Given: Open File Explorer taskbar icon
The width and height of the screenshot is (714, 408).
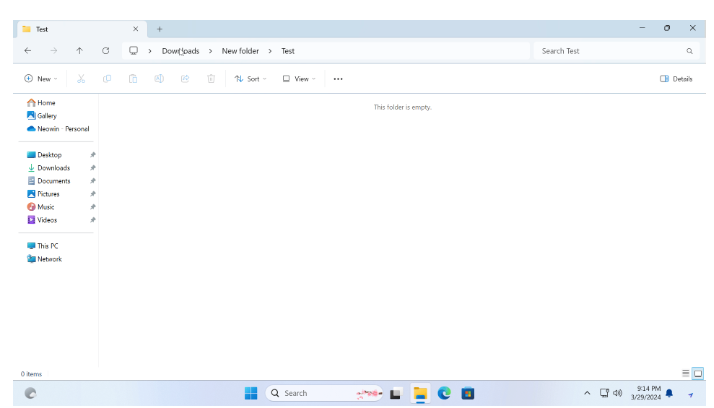Looking at the screenshot, I should tap(420, 393).
